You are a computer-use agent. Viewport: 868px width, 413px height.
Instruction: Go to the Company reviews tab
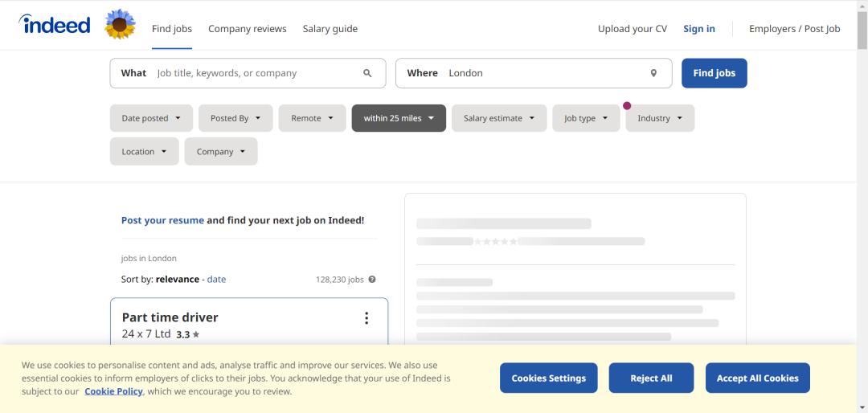[247, 29]
